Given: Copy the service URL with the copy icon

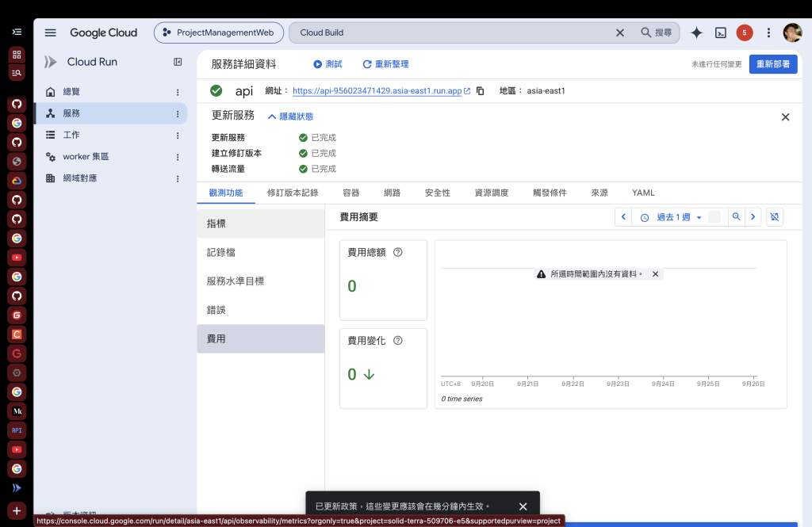Looking at the screenshot, I should (480, 90).
